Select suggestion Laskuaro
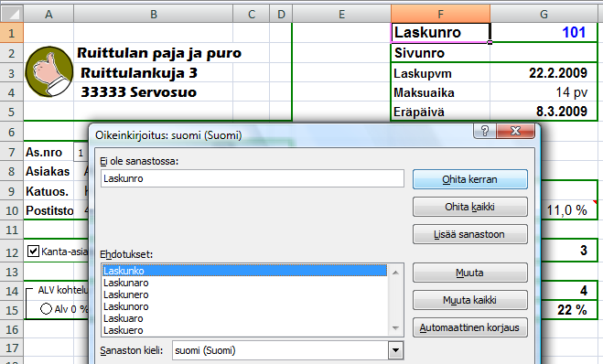 pyautogui.click(x=244, y=318)
